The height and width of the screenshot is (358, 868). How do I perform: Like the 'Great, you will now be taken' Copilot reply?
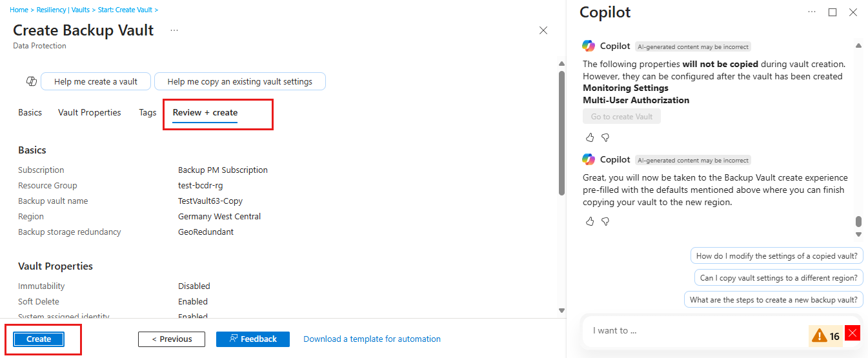(x=590, y=221)
